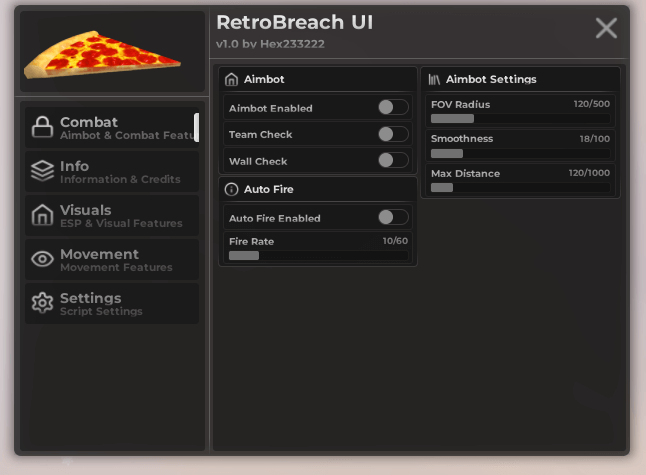Set the Max Distance slider
Image resolution: width=646 pixels, height=475 pixels.
520,188
